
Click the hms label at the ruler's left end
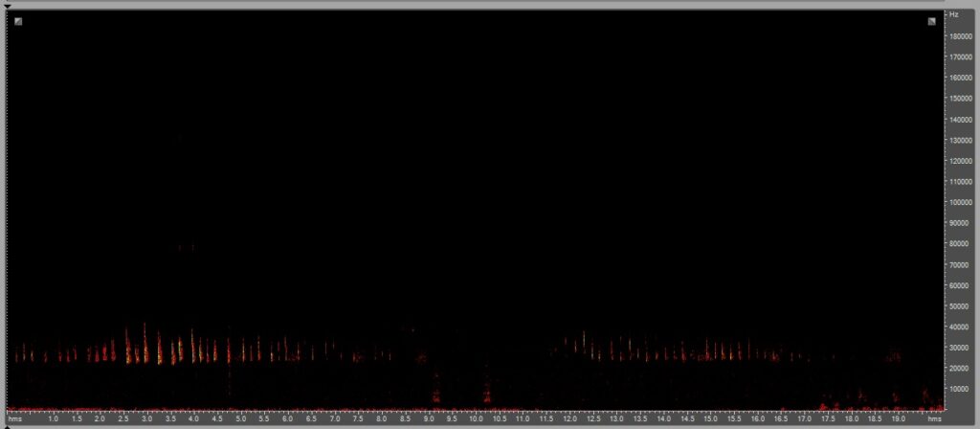click(x=13, y=418)
